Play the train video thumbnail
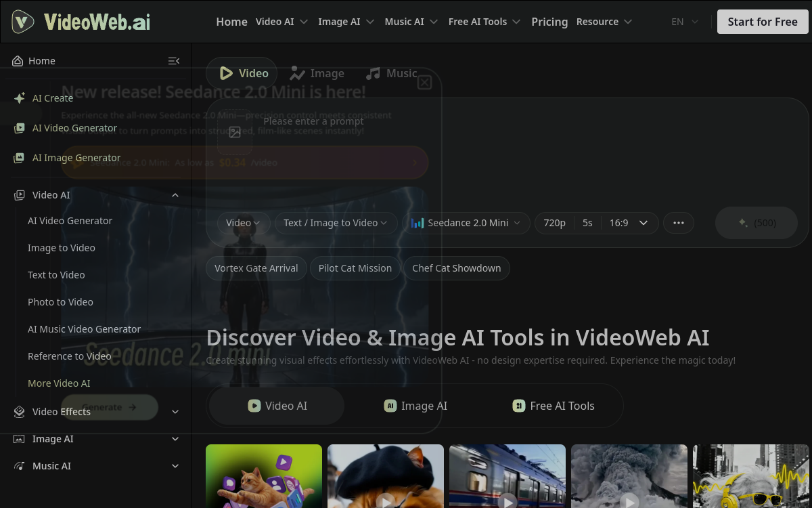Screen dimensions: 812x508 (507, 476)
